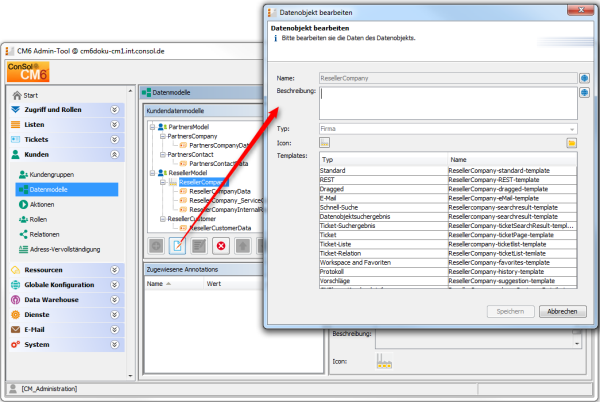
Task: Click the sidebar scrollbar down arrow
Action: [x=130, y=376]
